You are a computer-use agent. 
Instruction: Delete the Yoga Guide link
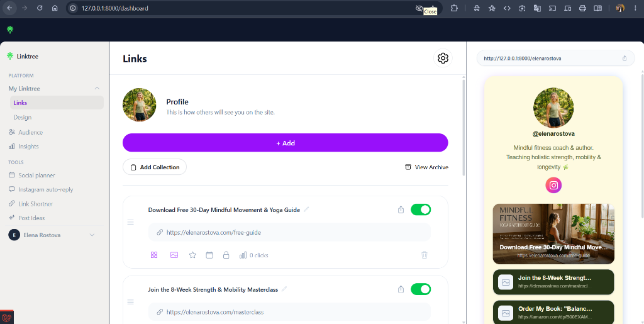pyautogui.click(x=425, y=255)
